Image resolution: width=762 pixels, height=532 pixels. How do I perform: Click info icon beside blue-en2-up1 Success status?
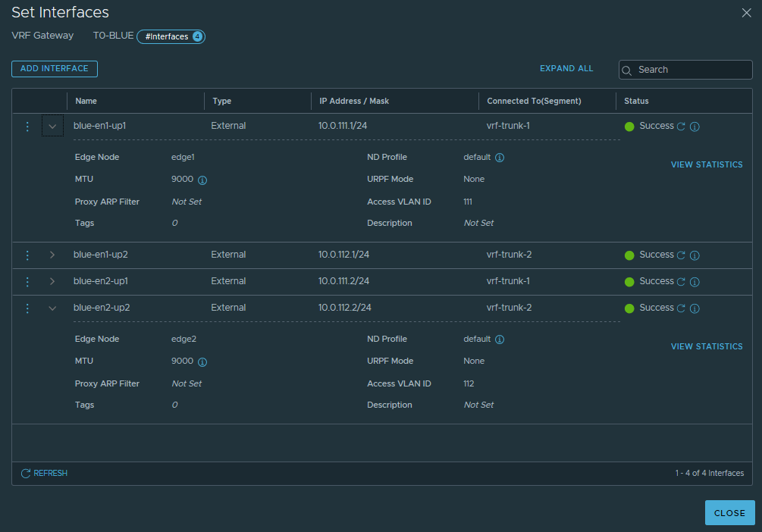pos(695,281)
